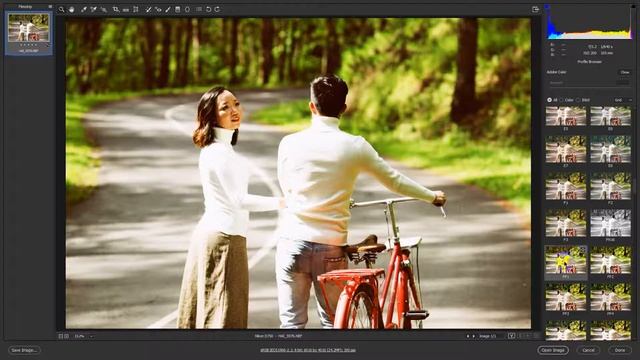Click the Done button
This screenshot has width=640, height=360.
620,350
